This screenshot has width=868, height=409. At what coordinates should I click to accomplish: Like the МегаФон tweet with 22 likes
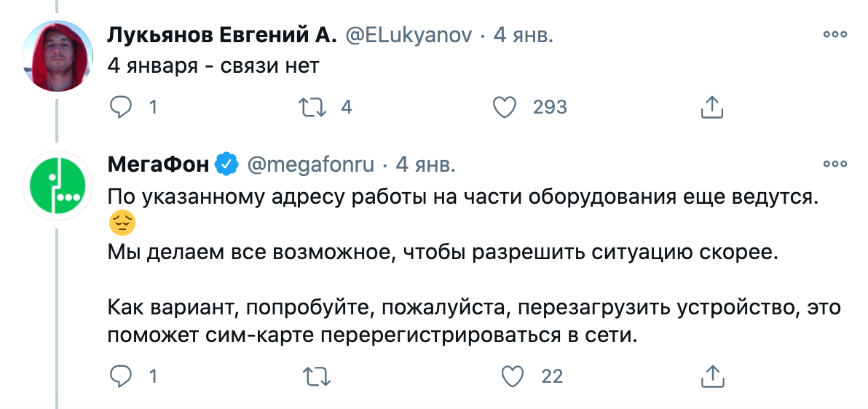514,376
